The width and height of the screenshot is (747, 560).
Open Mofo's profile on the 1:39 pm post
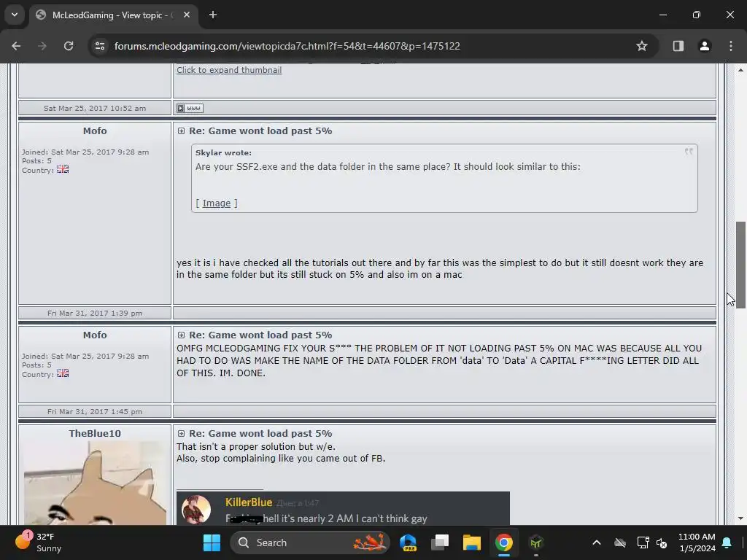click(x=95, y=131)
